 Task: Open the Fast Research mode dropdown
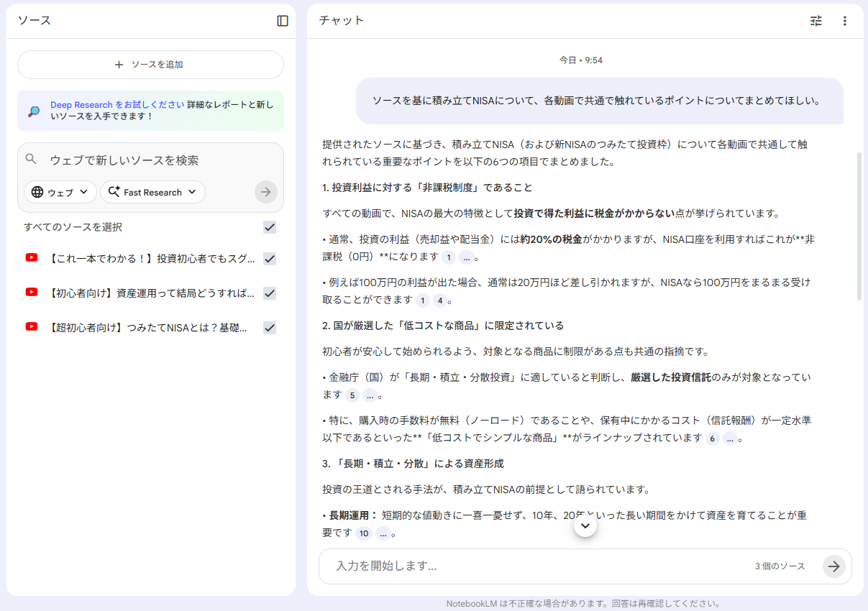coord(152,192)
